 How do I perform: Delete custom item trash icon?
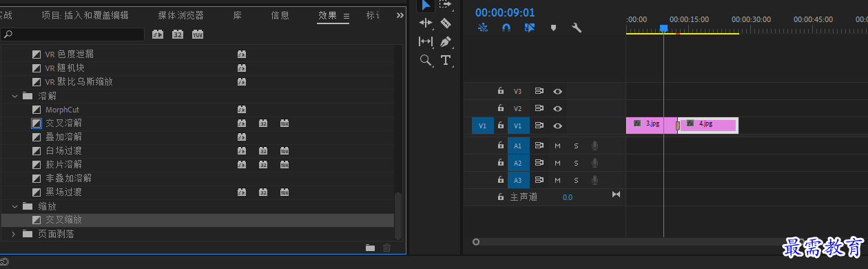click(x=386, y=248)
